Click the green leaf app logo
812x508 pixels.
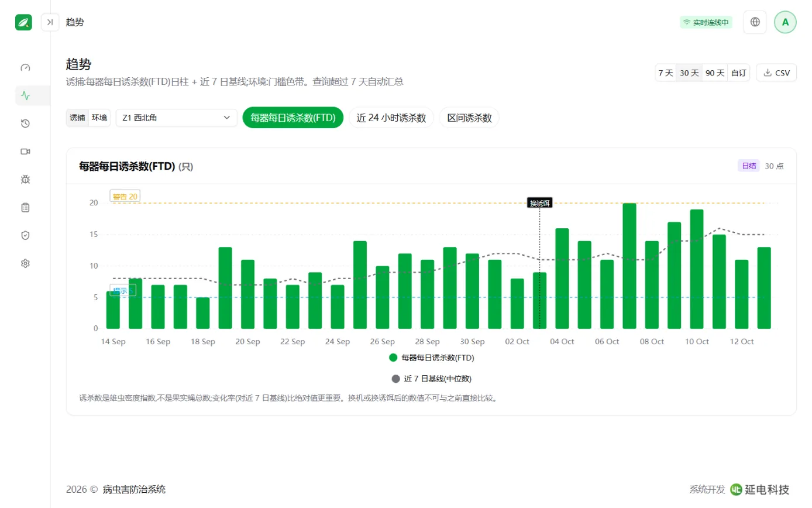[x=23, y=22]
